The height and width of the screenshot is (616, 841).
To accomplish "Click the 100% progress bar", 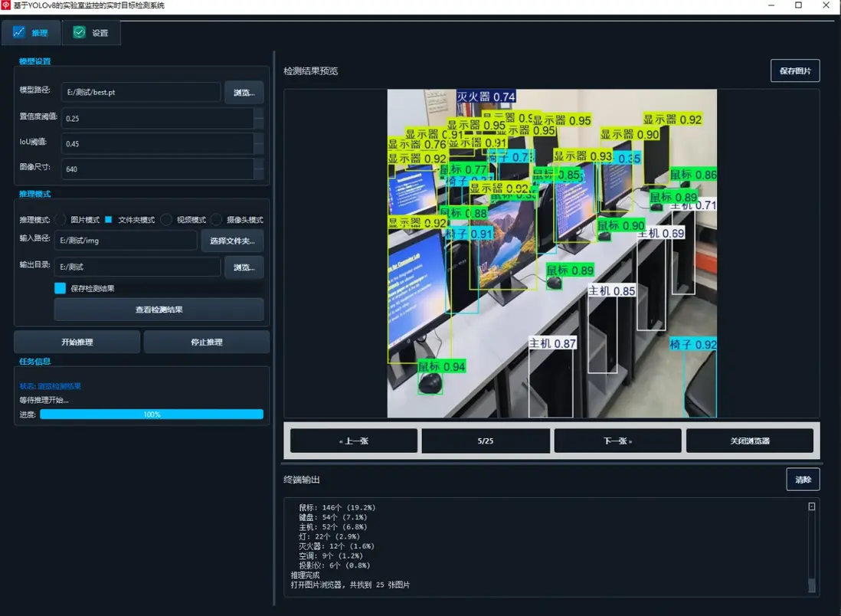I will 152,414.
